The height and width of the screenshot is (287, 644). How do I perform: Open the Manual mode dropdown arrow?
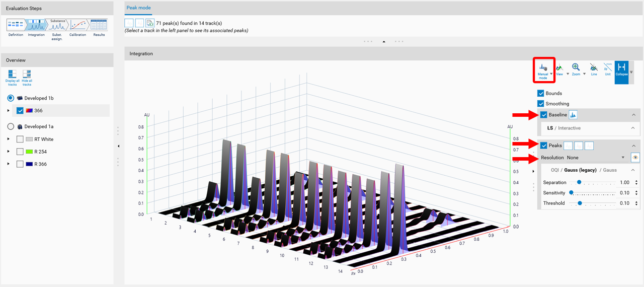coord(551,74)
